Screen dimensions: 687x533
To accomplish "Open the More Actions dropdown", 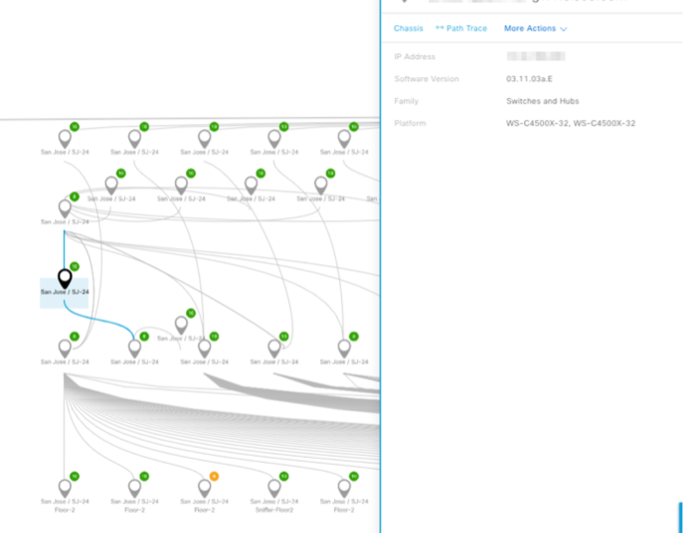I will pos(535,28).
